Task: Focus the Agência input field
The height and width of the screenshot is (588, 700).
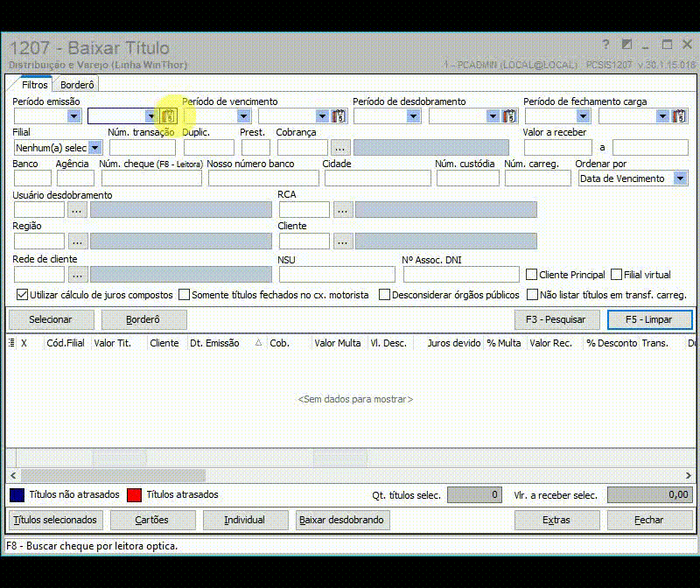Action: click(x=75, y=178)
